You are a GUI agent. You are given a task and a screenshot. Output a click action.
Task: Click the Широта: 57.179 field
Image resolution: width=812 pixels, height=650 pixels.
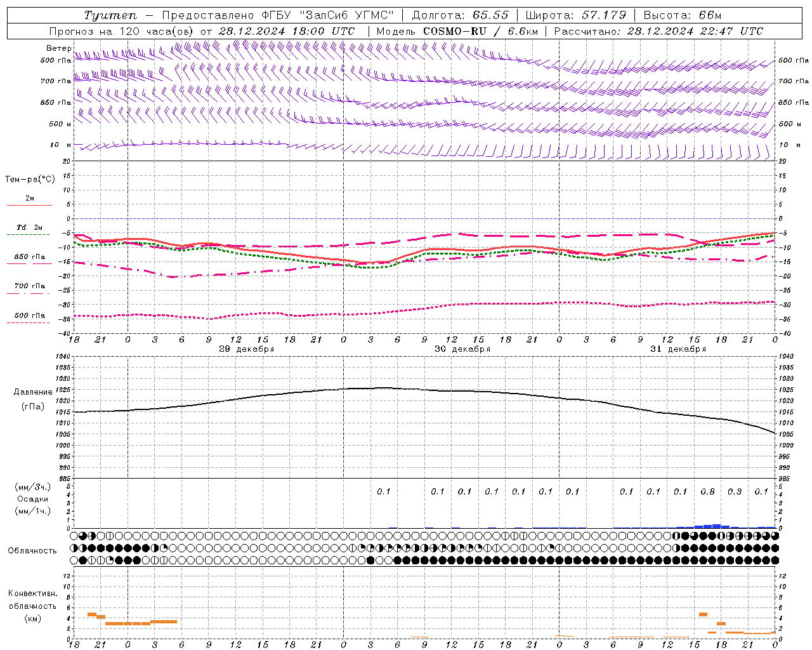coord(575,15)
